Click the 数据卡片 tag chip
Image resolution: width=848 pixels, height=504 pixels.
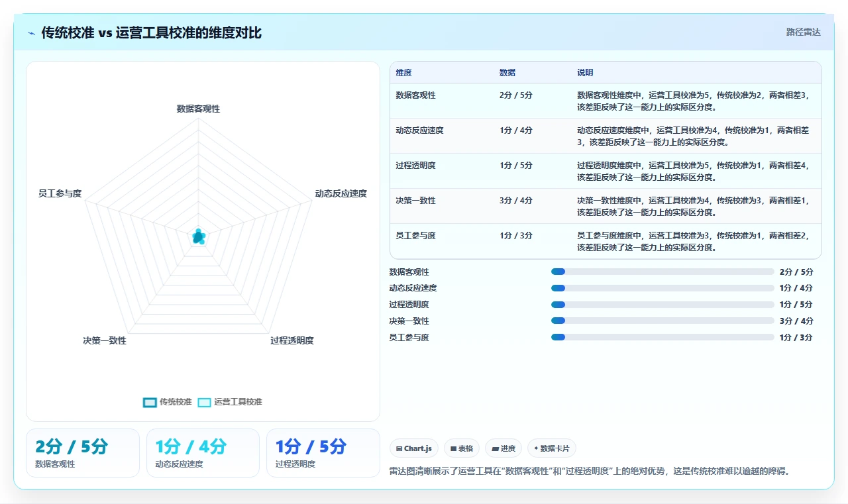tap(552, 448)
